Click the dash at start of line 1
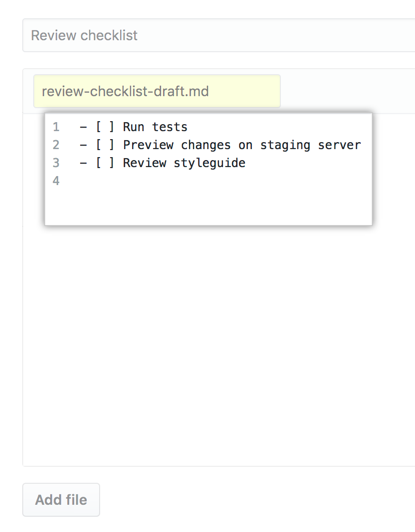 83,127
